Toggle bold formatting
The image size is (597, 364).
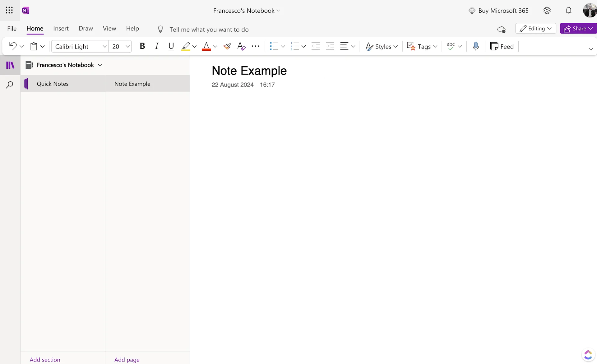tap(142, 46)
